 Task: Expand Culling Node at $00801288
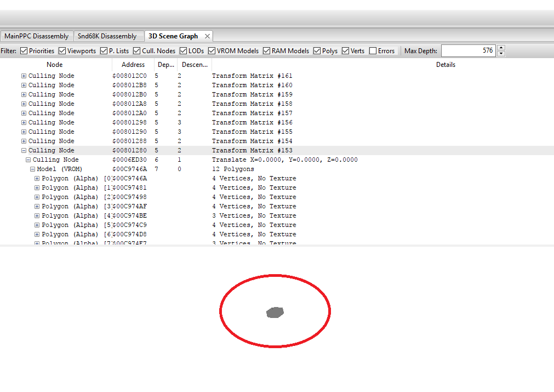point(24,141)
